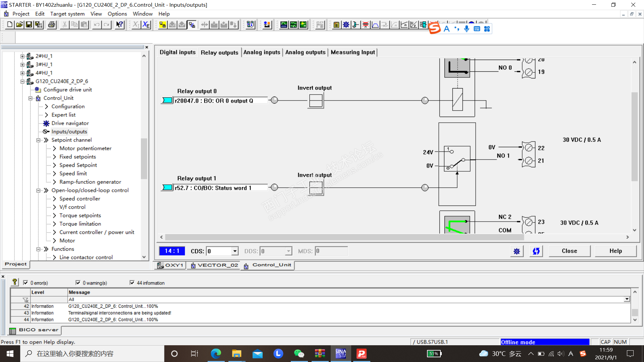Collapse the Setpoint channel tree node
The image size is (644, 362).
[38, 140]
